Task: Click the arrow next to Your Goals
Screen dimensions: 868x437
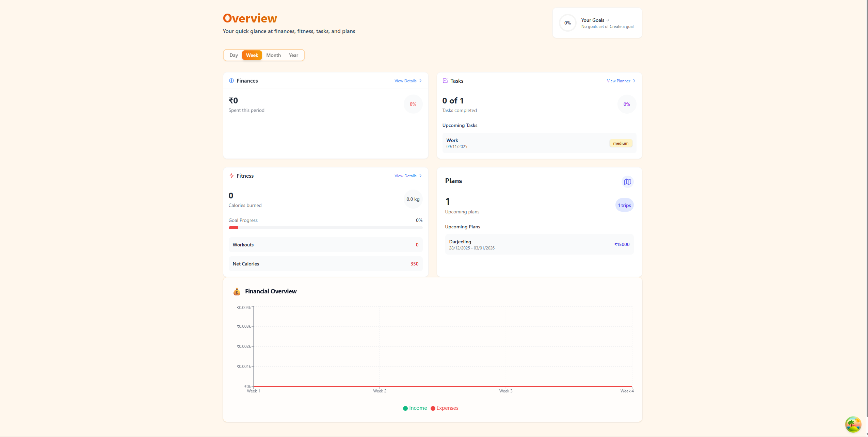Action: click(x=608, y=20)
